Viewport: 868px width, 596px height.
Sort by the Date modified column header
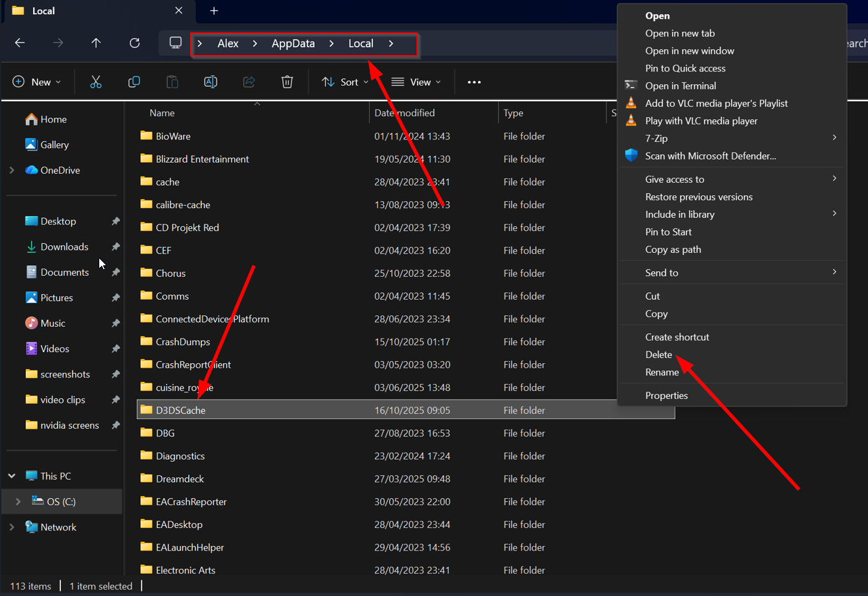coord(405,113)
